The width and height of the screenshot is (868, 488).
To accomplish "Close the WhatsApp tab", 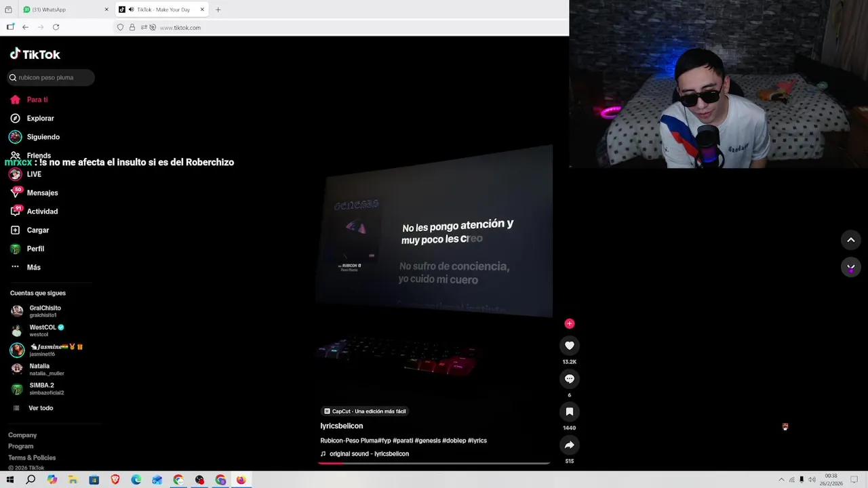I will point(106,9).
